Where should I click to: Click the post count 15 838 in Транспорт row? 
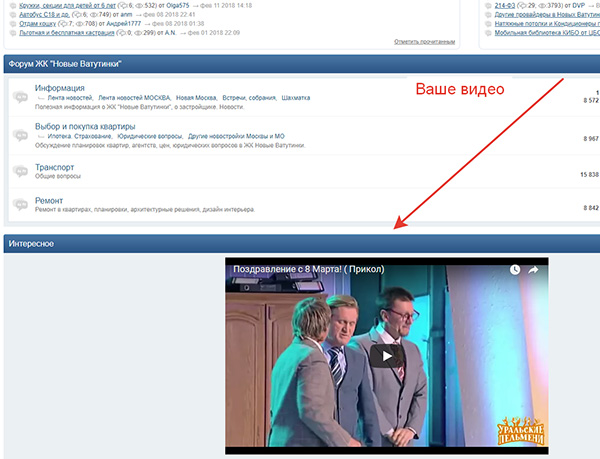[x=589, y=174]
